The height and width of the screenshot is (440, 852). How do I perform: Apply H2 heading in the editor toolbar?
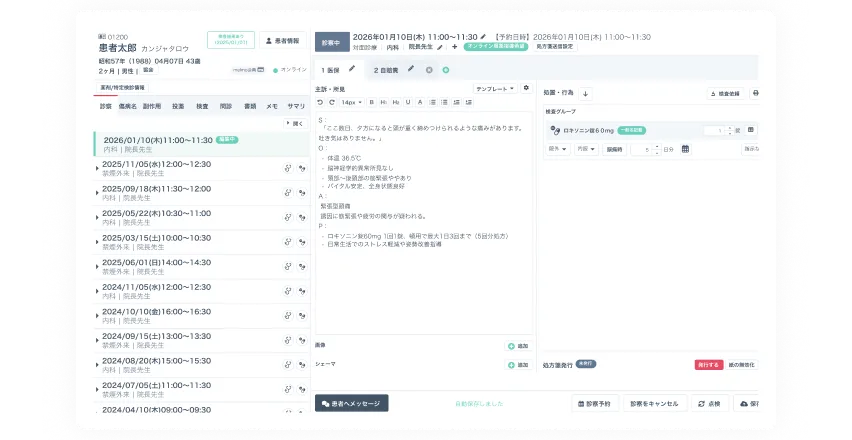pyautogui.click(x=396, y=102)
